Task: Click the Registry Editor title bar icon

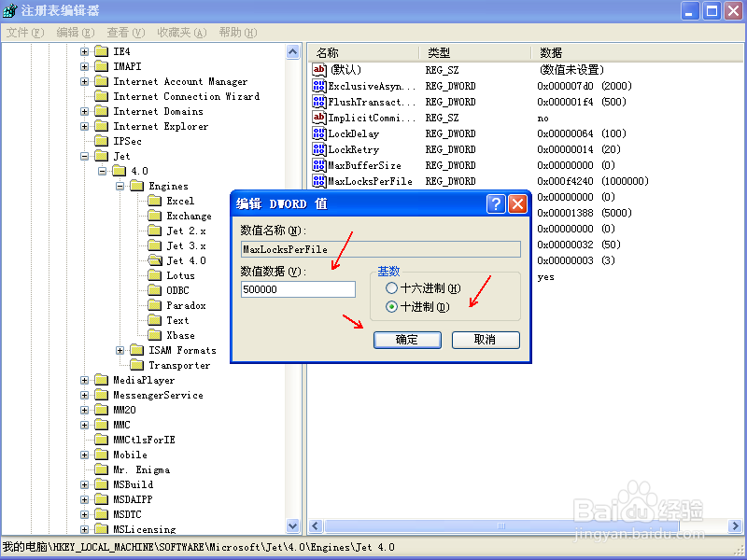Action: pos(9,10)
